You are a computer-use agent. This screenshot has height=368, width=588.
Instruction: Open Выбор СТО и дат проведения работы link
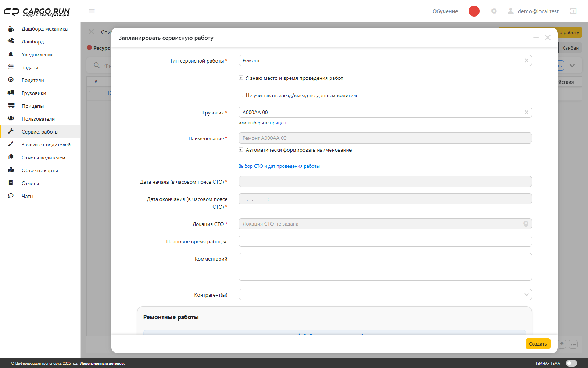click(279, 166)
